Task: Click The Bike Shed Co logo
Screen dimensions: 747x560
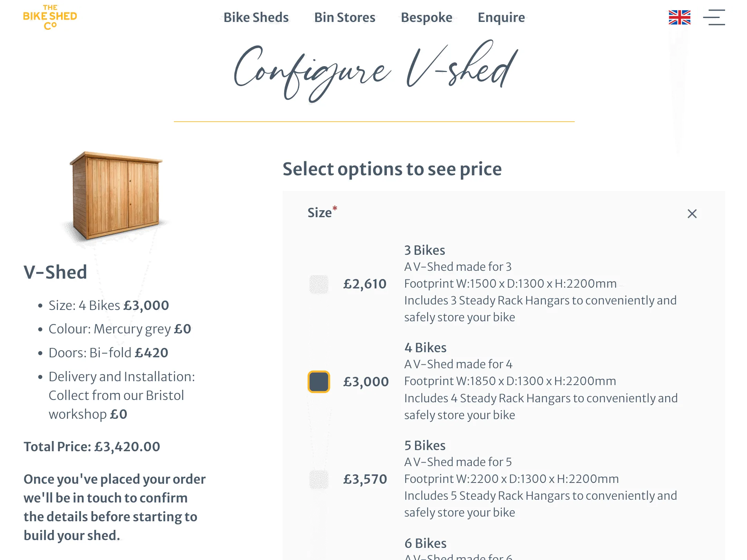Action: (50, 17)
